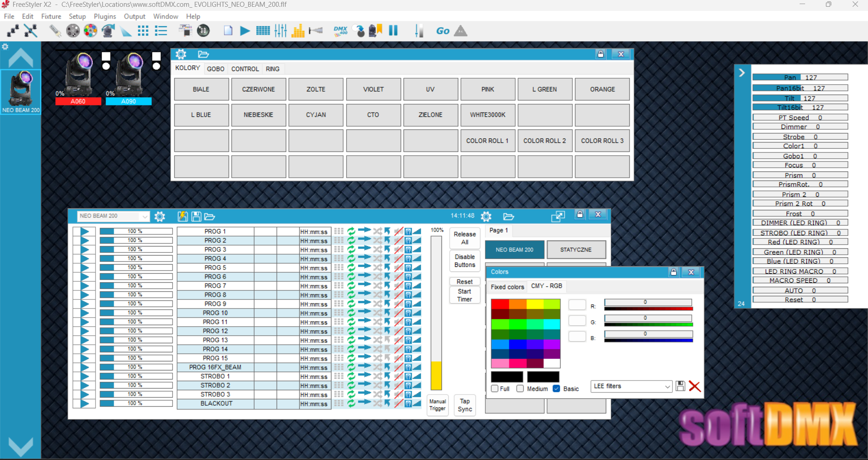868x460 pixels.
Task: Switch to the GOBO tab
Action: [x=216, y=69]
